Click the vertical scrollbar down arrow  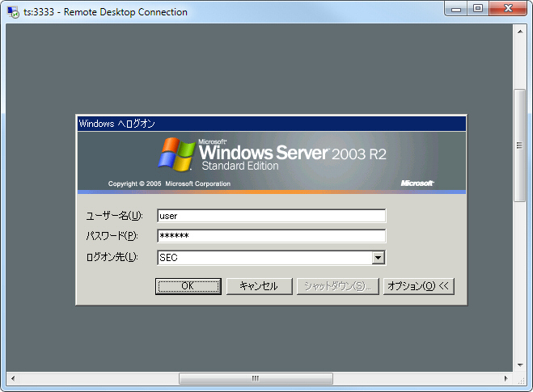click(x=520, y=365)
